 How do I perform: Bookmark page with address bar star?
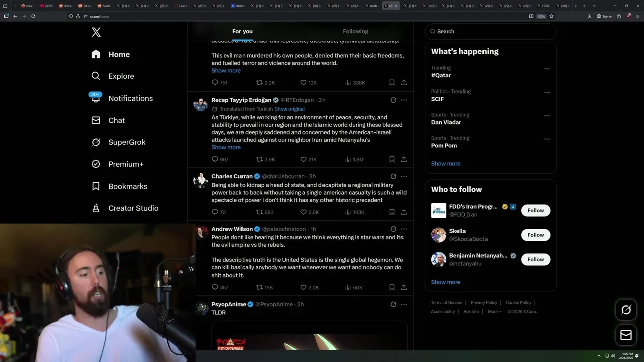tap(551, 16)
